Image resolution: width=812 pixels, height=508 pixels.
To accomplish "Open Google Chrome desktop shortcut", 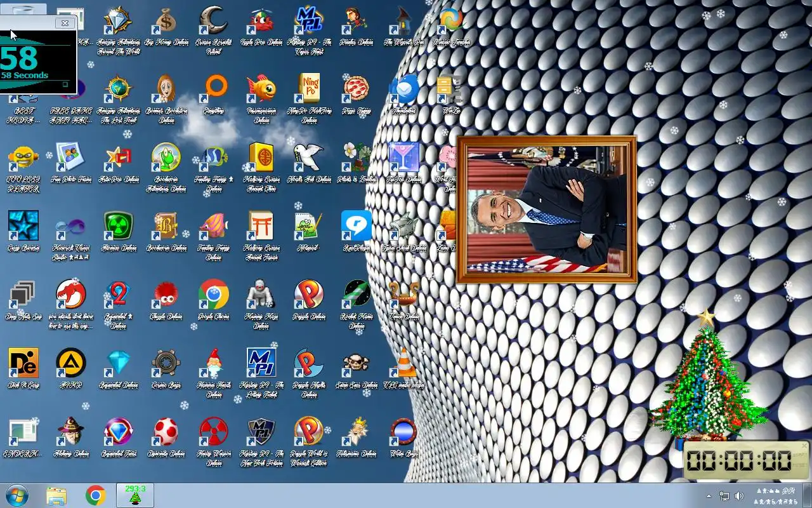I will (214, 295).
